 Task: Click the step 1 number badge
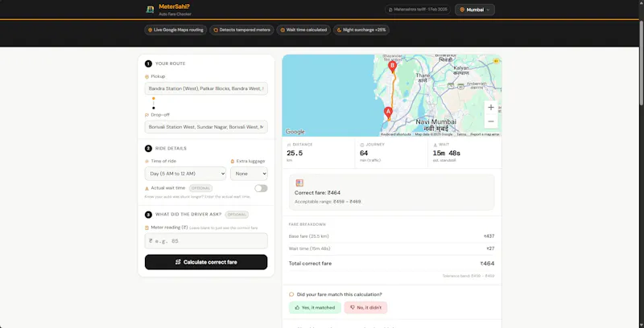click(x=148, y=64)
